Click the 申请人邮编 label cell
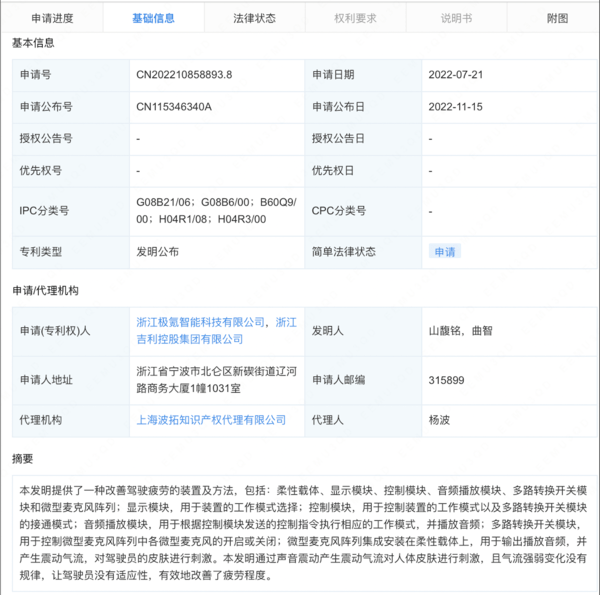600x595 pixels. coord(363,380)
